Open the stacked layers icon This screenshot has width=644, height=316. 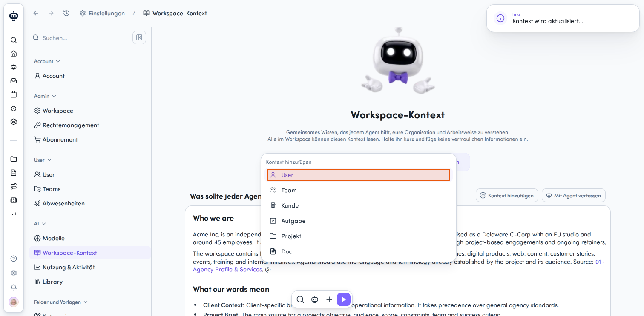click(14, 122)
